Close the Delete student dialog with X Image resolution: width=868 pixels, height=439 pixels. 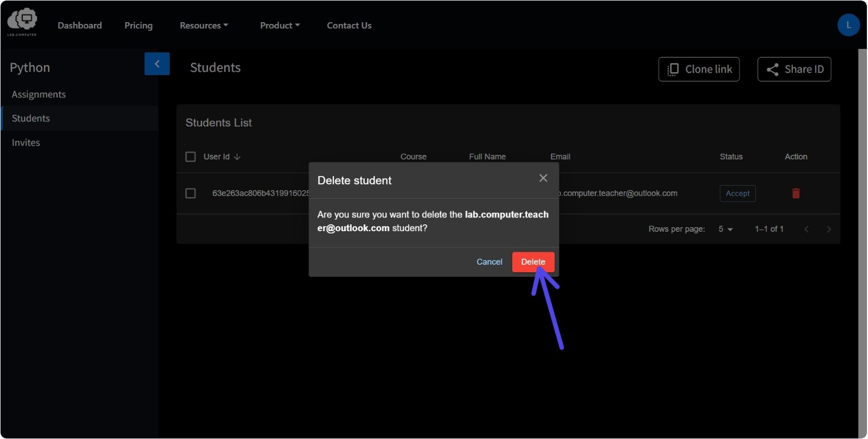click(543, 178)
